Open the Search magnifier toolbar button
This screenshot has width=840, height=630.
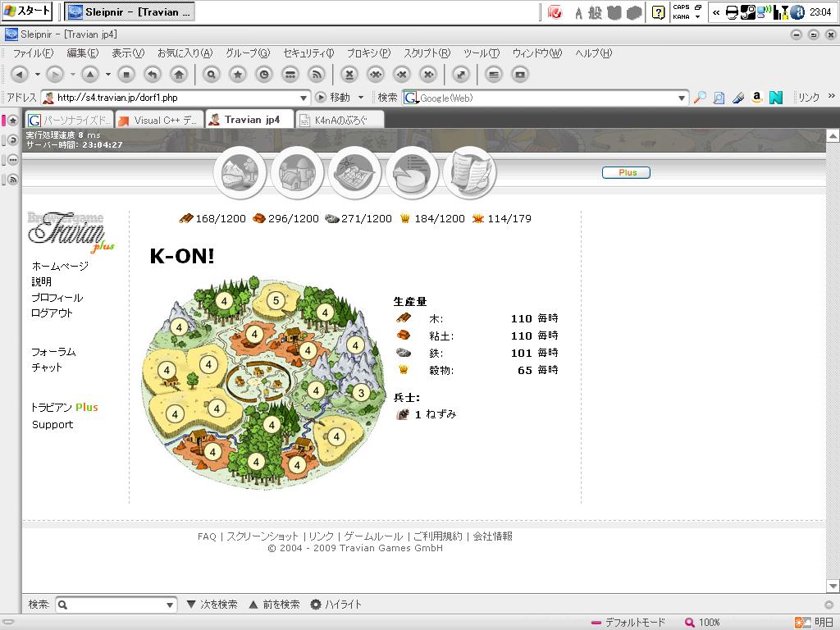tap(212, 75)
